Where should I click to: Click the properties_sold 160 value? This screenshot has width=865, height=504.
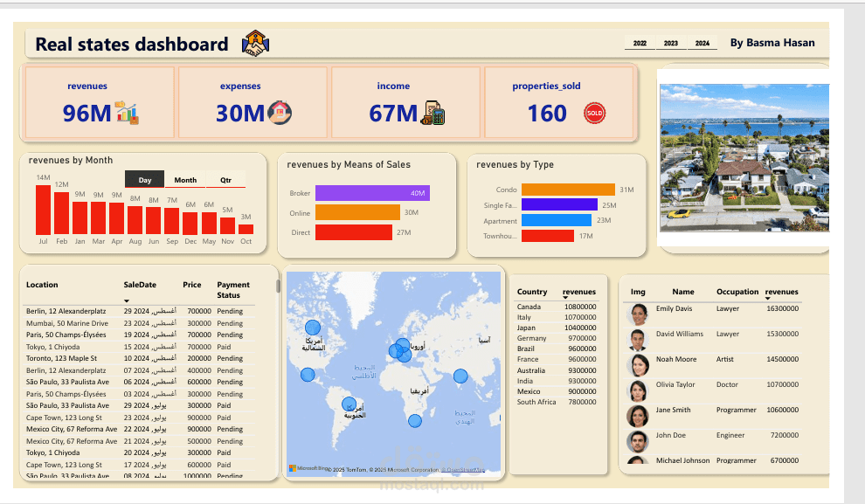[547, 113]
